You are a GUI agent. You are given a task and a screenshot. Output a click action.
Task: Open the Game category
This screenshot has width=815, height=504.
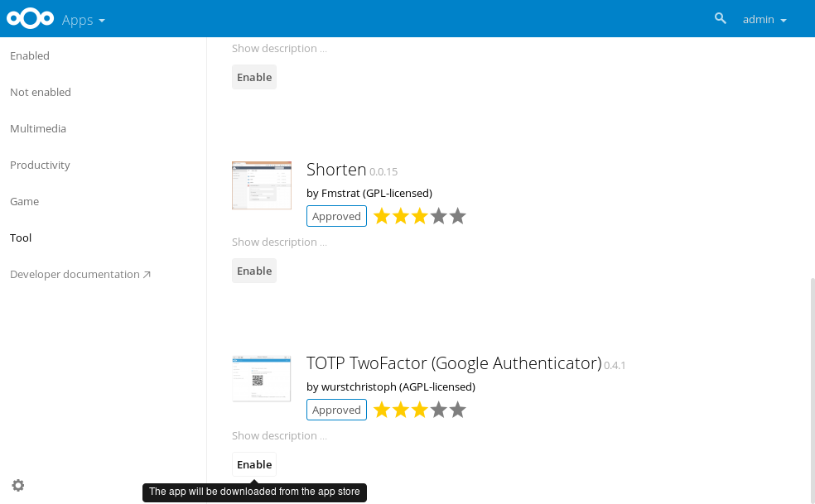[25, 202]
